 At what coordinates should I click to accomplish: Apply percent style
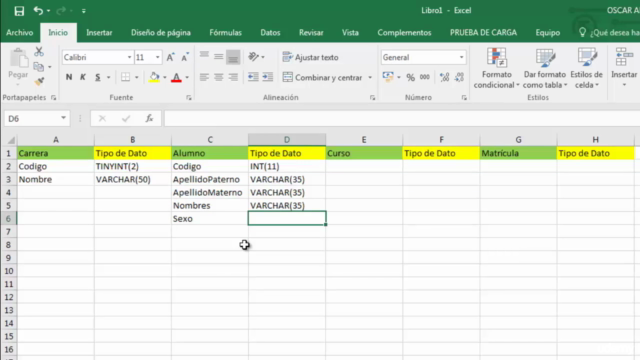[x=410, y=77]
